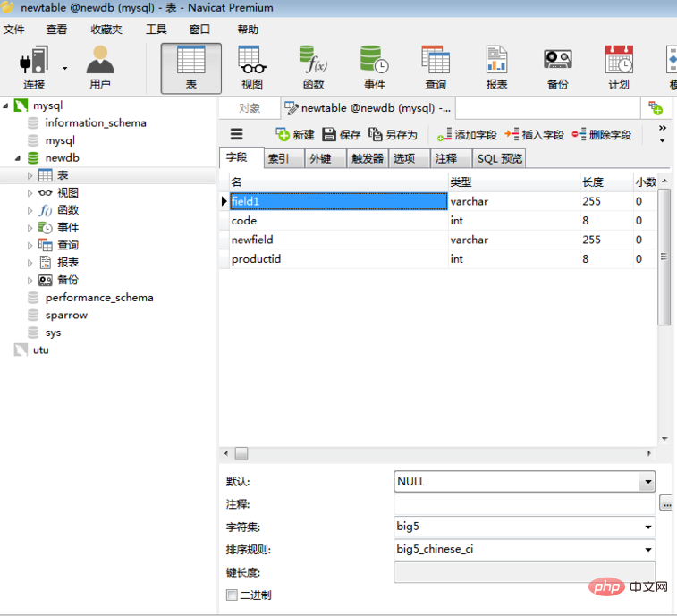Click 删除字段 delete field button
The image size is (677, 616).
click(602, 135)
